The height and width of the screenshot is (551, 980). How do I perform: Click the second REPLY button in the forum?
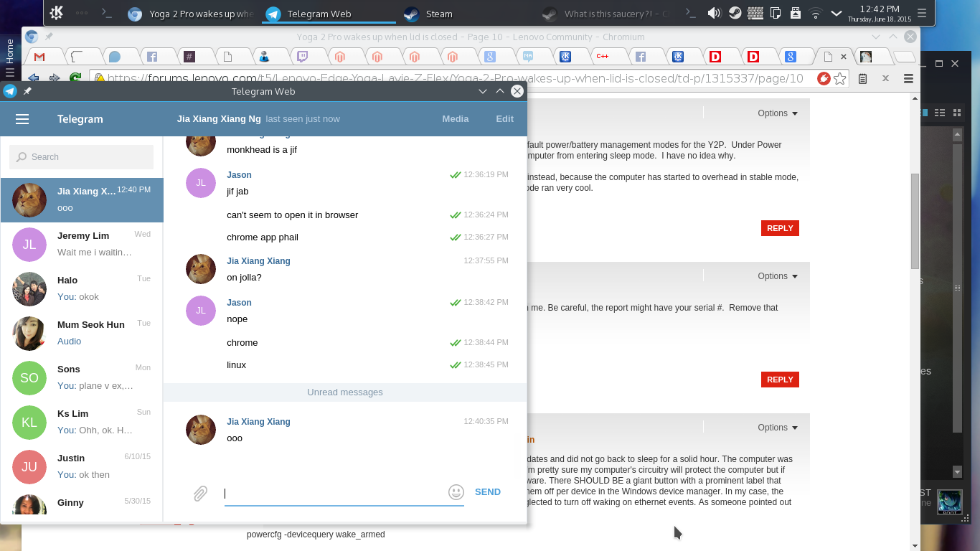coord(780,380)
